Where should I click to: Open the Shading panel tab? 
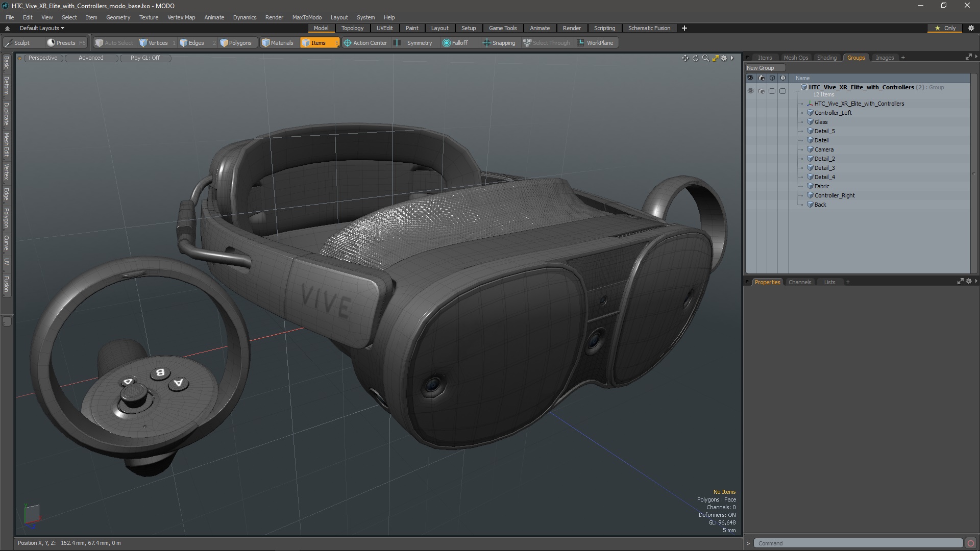(x=826, y=58)
